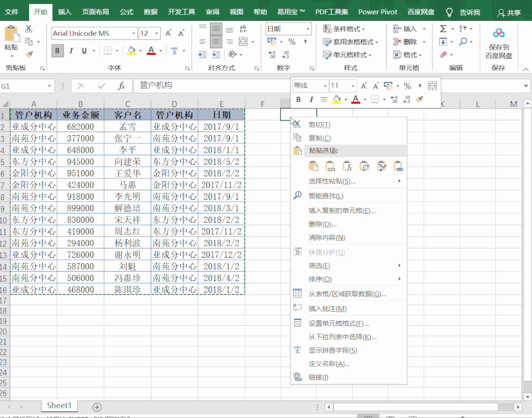Click the orientation text angle icon
Screen dimensions: 532x418
pos(233,54)
